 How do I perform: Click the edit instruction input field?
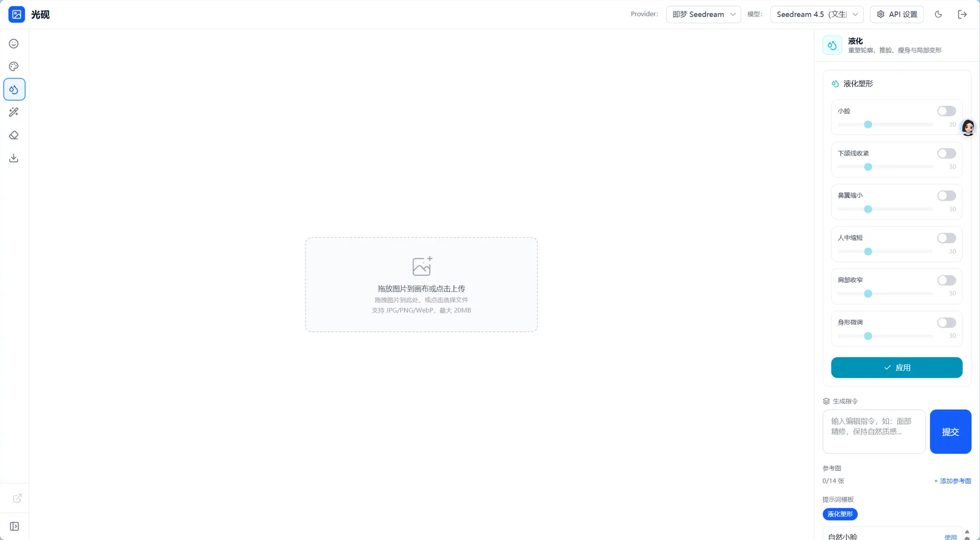click(874, 432)
